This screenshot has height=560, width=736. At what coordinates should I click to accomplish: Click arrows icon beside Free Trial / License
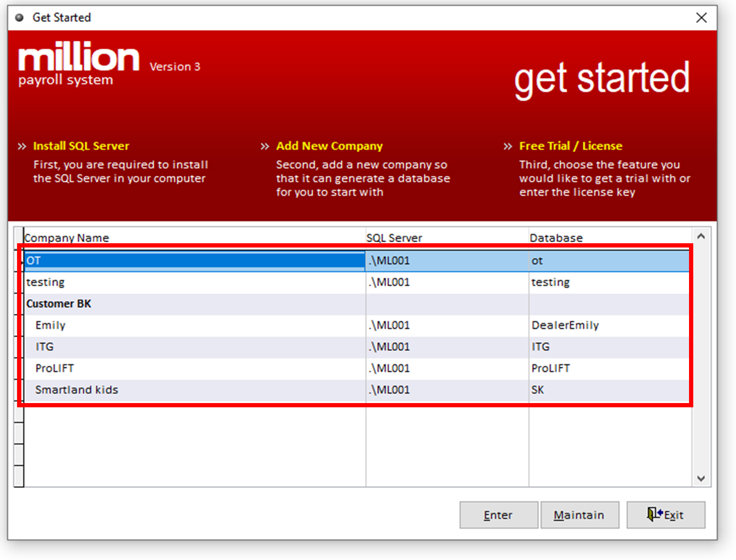click(x=508, y=147)
